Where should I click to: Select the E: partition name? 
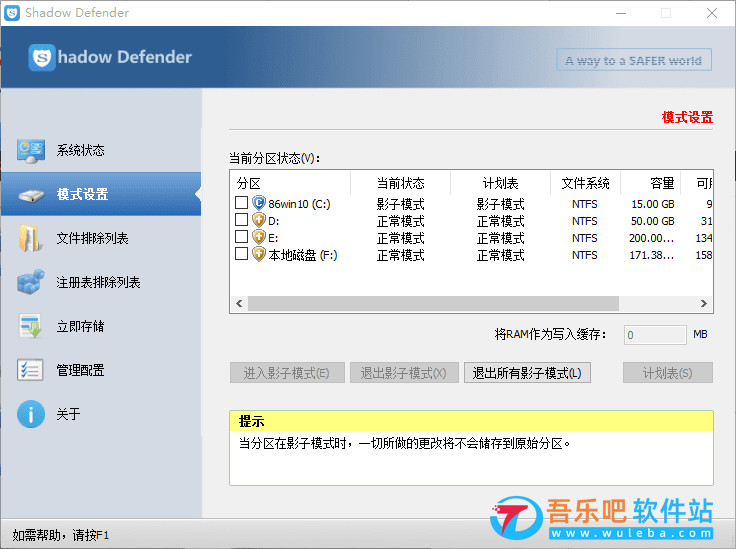(273, 238)
